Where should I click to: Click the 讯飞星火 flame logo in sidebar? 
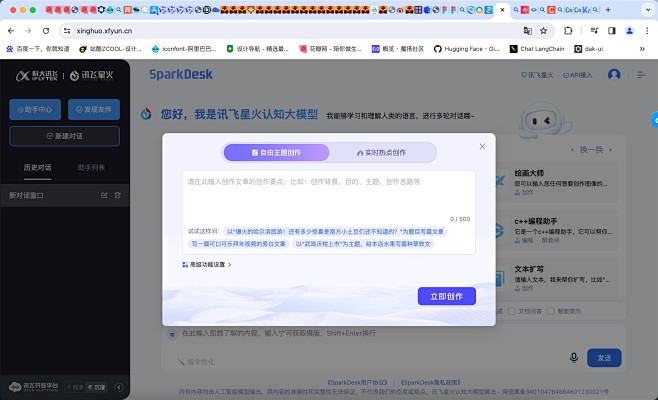click(91, 76)
